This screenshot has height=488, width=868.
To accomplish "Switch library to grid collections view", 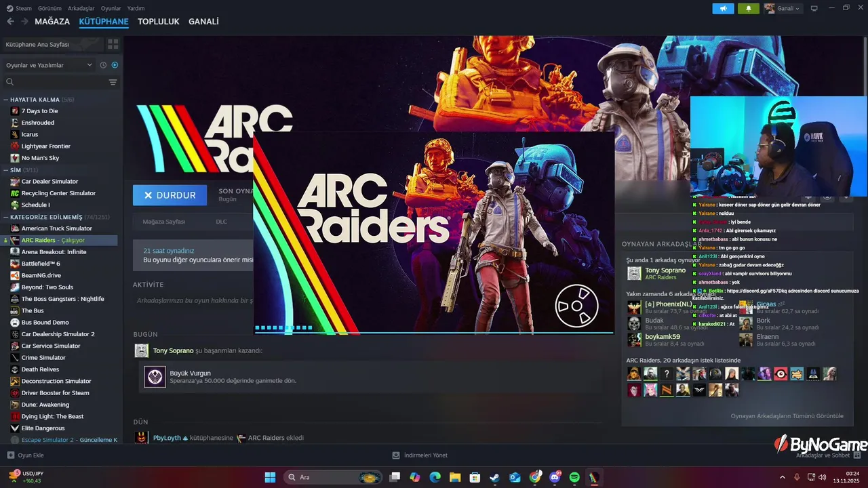I will coord(113,44).
